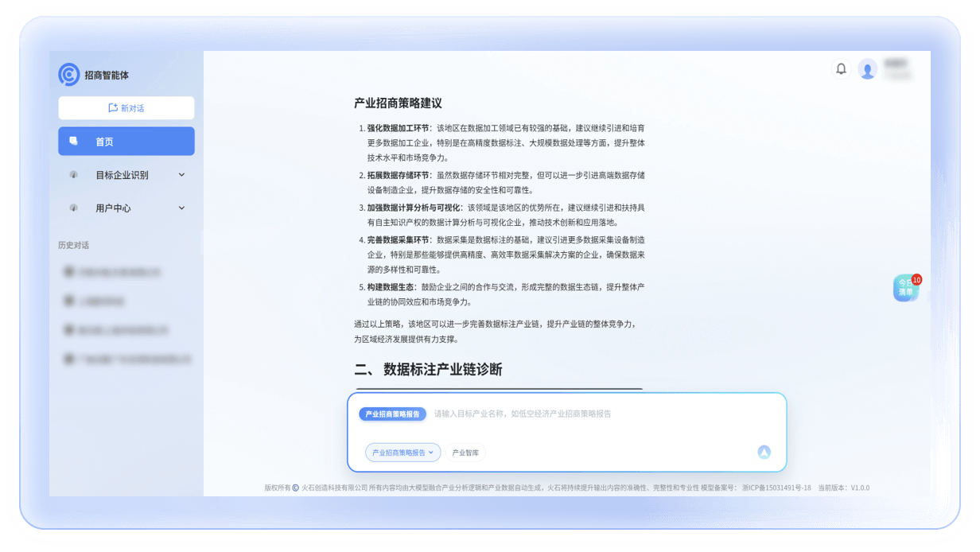Select the 产业智库 chip

pyautogui.click(x=465, y=453)
